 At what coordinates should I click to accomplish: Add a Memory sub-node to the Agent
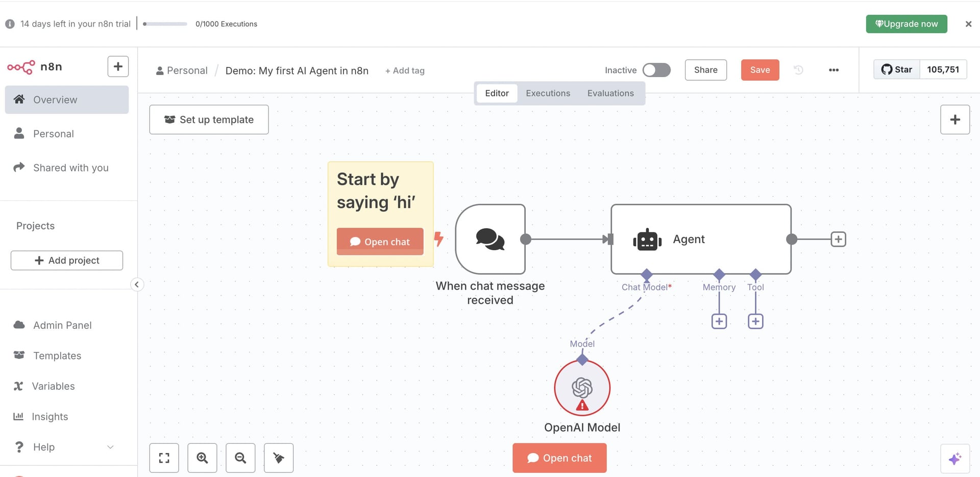719,321
